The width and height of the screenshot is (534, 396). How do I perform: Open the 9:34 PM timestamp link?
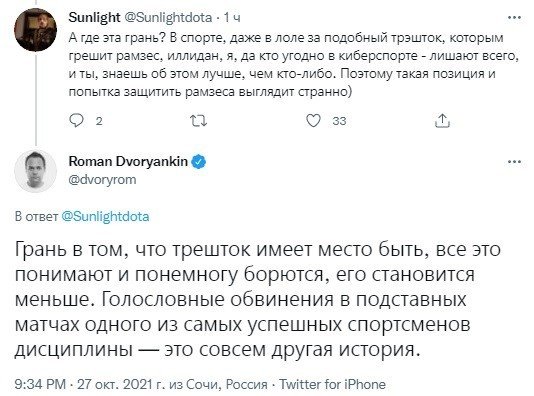(x=40, y=384)
